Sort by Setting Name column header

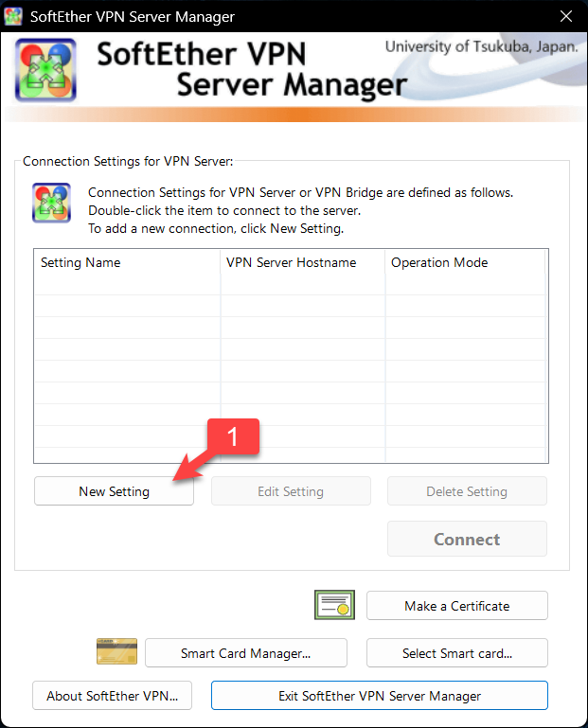click(x=127, y=263)
